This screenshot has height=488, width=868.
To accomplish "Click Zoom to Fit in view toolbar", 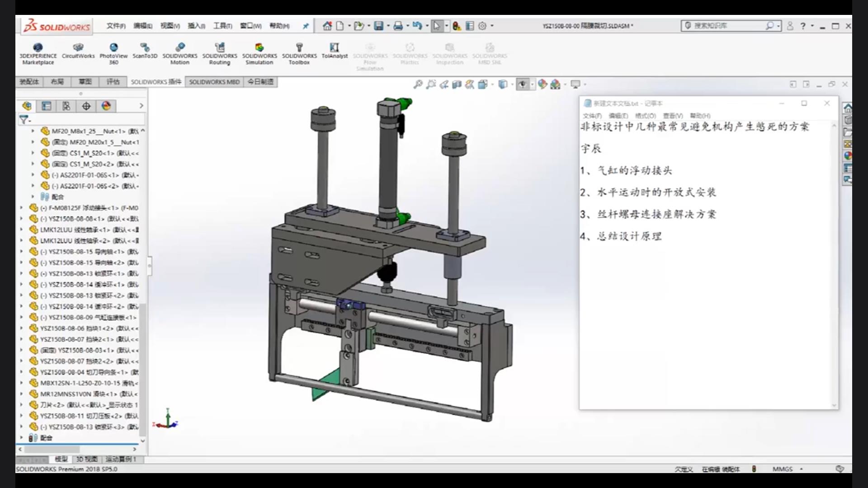I will pyautogui.click(x=418, y=84).
